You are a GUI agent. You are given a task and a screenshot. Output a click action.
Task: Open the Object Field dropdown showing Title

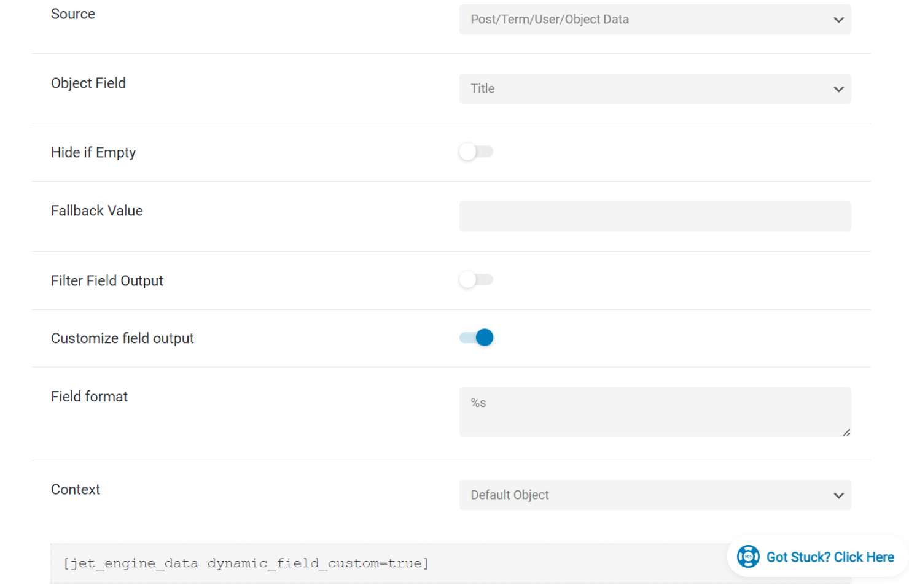point(655,89)
